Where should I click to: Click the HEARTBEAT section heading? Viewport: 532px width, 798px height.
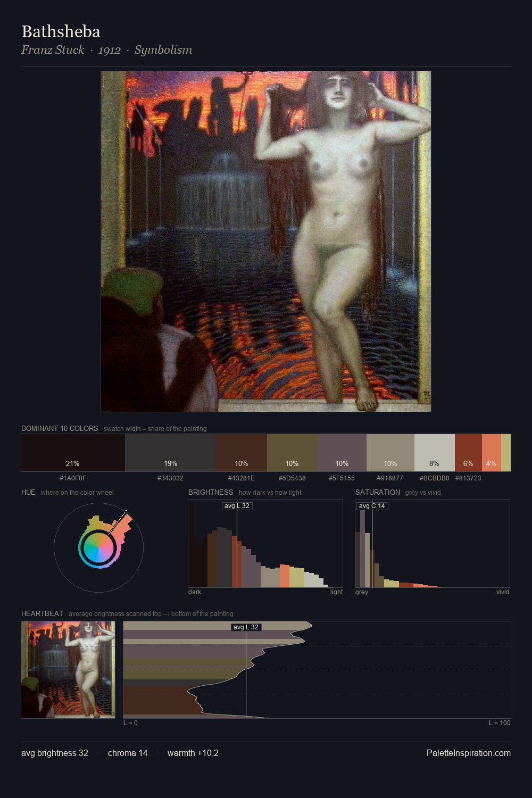[x=42, y=613]
